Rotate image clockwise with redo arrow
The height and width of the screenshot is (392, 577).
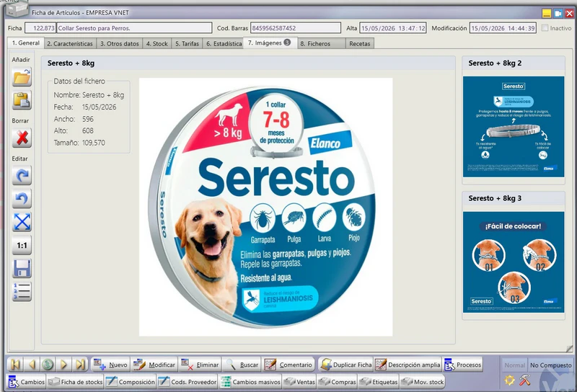pos(22,175)
